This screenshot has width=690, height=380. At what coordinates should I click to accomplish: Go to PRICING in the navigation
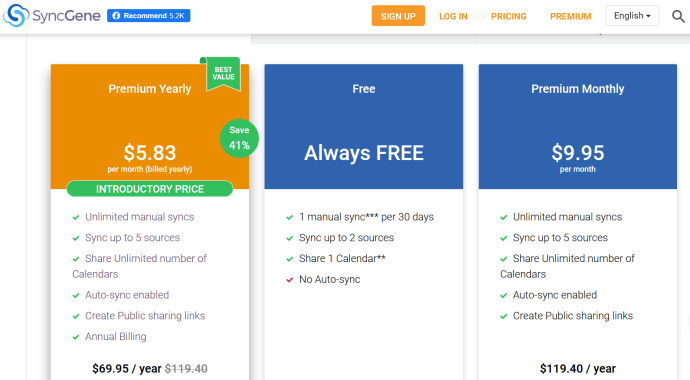coord(509,16)
